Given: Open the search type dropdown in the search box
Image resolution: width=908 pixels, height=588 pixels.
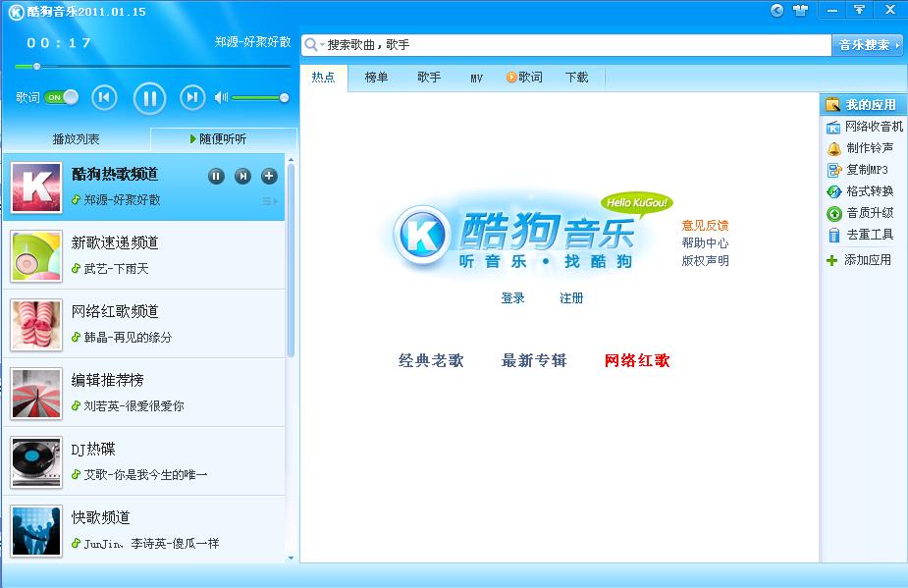Looking at the screenshot, I should 321,44.
